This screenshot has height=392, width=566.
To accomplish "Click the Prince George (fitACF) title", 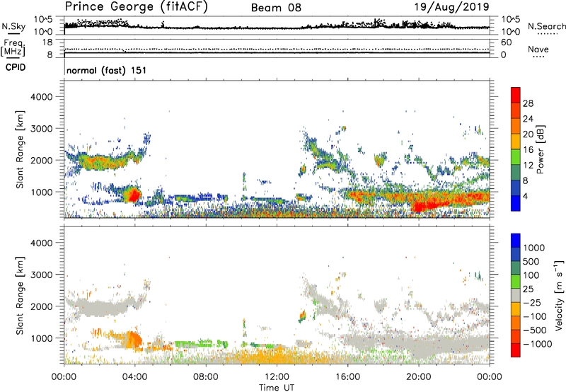I will (x=136, y=6).
